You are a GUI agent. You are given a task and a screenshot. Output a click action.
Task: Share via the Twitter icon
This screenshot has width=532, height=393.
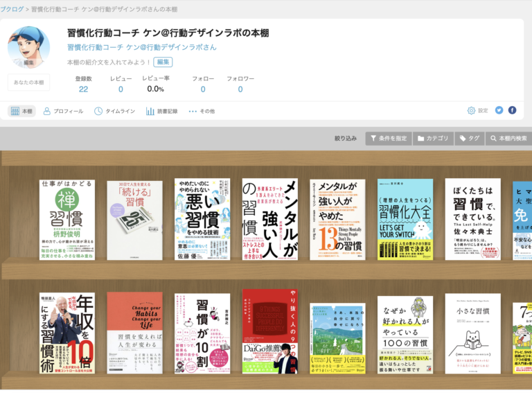click(499, 110)
